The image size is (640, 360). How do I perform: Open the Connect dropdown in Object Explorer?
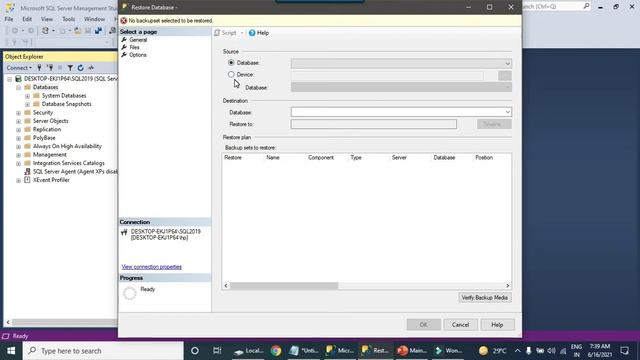coord(19,68)
